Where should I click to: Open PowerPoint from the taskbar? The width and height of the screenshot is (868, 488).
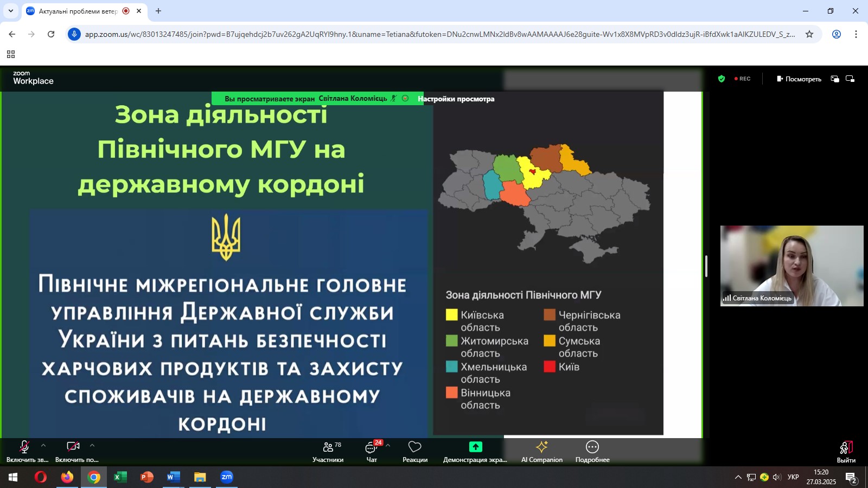[x=147, y=477]
